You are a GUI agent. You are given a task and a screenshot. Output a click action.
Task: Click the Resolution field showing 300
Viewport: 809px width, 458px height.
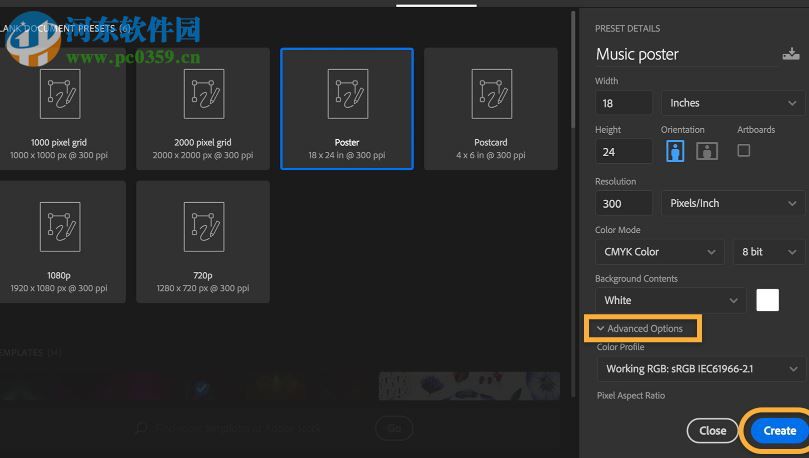point(624,204)
